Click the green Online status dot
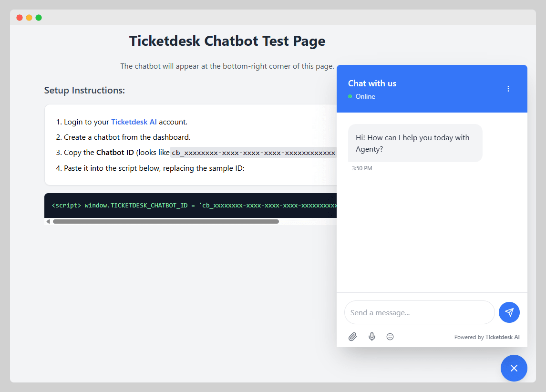The height and width of the screenshot is (392, 546). click(350, 96)
